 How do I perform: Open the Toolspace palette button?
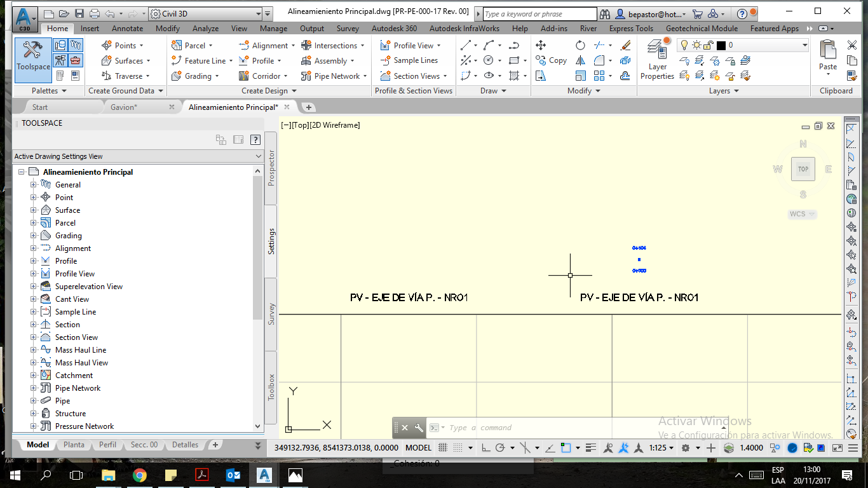pyautogui.click(x=33, y=60)
